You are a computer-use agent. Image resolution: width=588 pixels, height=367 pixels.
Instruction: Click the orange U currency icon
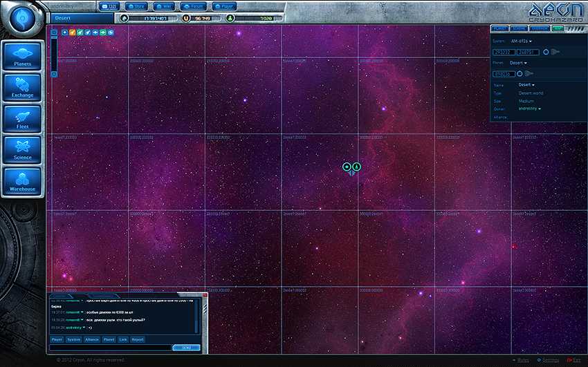(185, 18)
